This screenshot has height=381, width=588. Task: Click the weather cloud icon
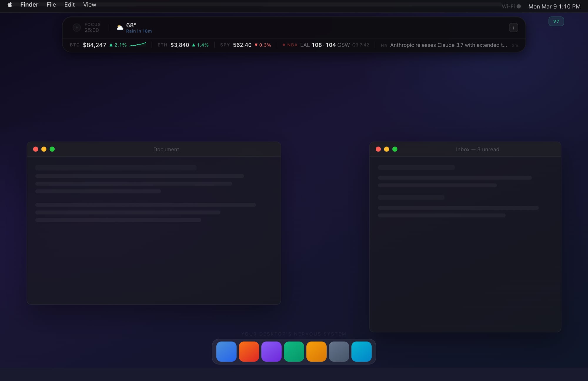point(120,27)
